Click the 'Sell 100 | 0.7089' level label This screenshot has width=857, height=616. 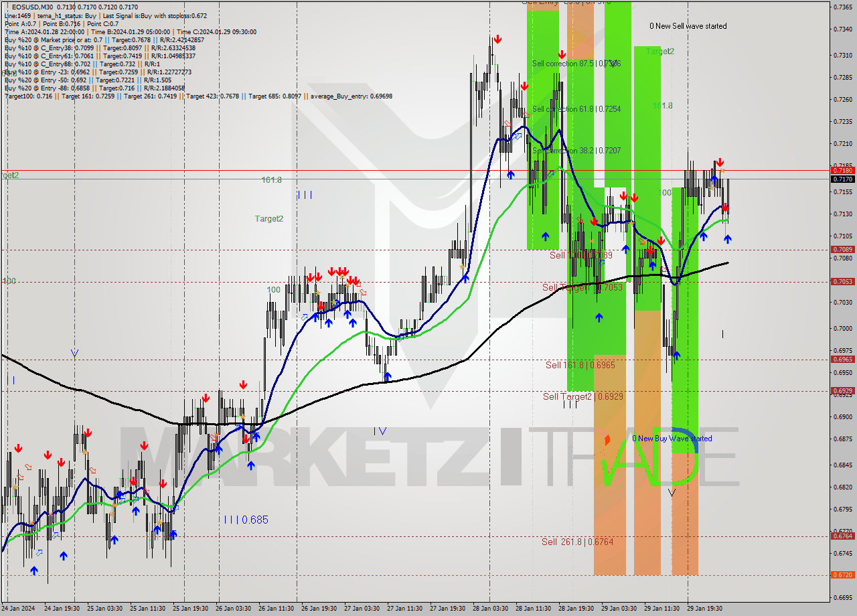tap(581, 255)
